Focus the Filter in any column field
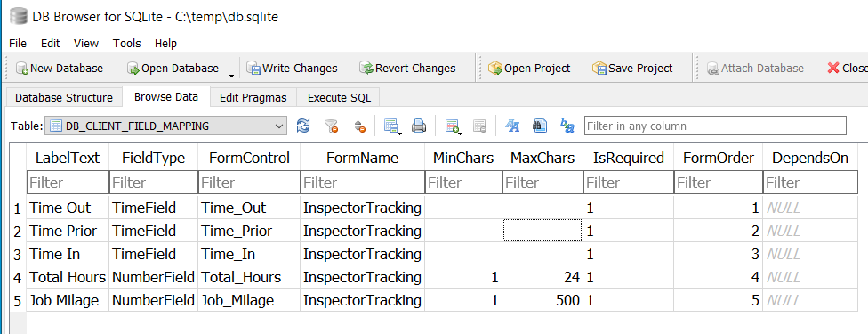Screen dimensions: 868x334 coord(715,126)
